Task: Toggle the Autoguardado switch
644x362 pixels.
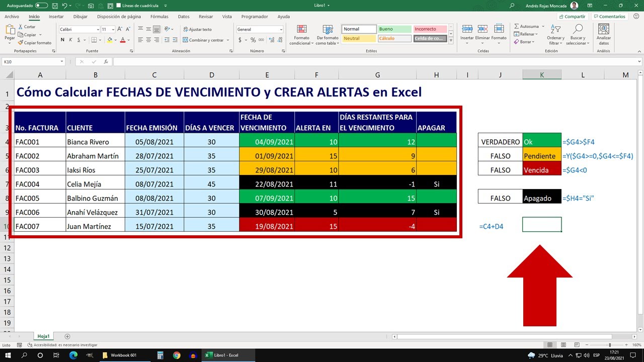Action: pyautogui.click(x=42, y=6)
